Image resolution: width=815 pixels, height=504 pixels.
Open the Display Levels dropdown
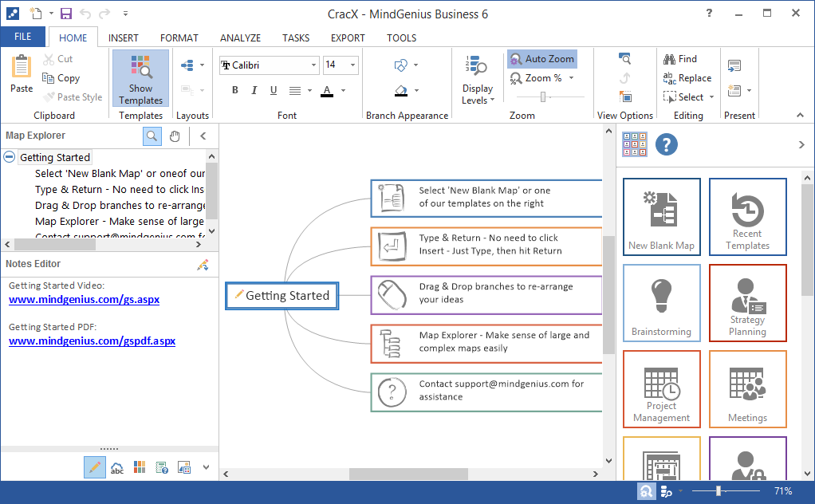point(478,80)
